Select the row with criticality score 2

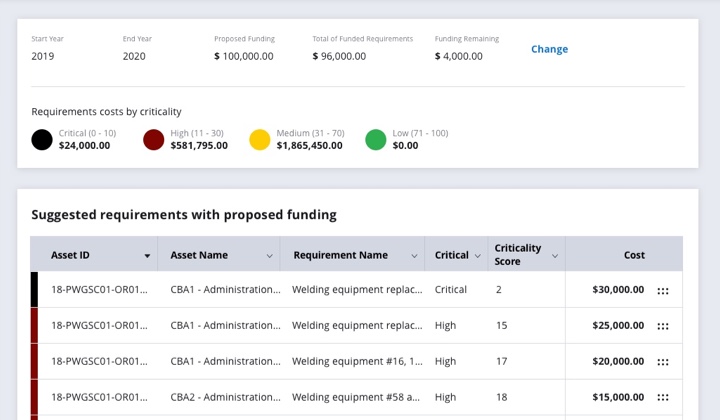(x=356, y=290)
